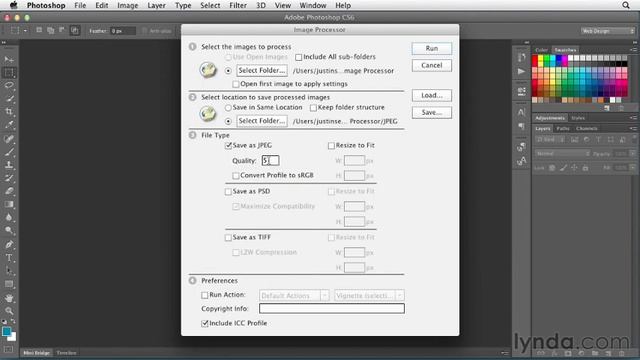Open the Paragraph panel icon
640x360 pixels.
521,126
